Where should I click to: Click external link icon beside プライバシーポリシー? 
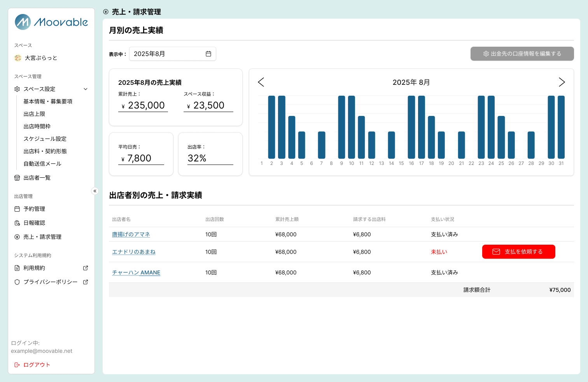pos(86,282)
